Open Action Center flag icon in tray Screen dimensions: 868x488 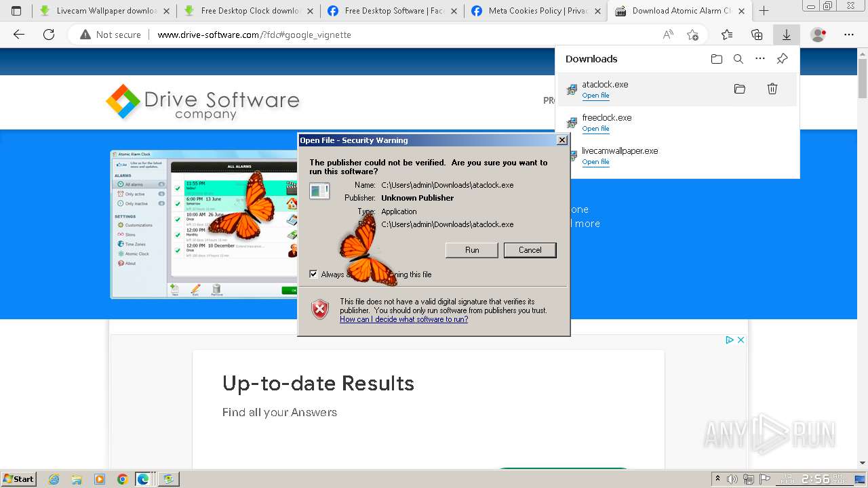tap(764, 479)
